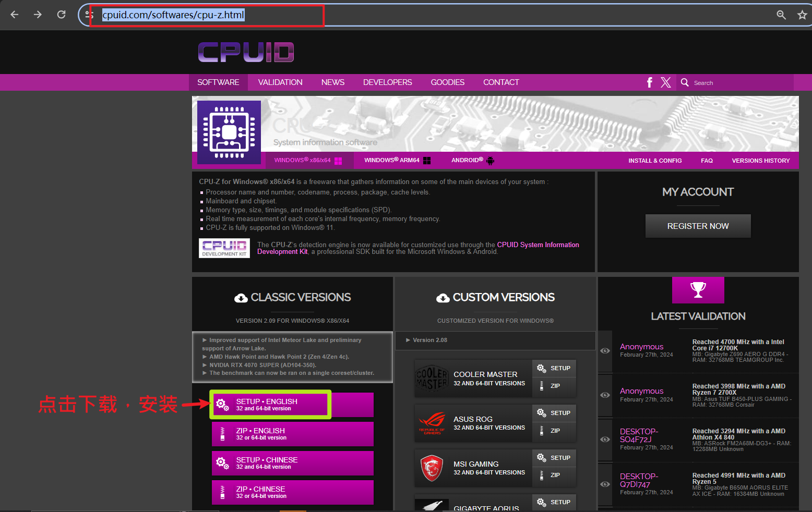
Task: Click the cloud download icon beside Custom Versions
Action: click(x=443, y=298)
